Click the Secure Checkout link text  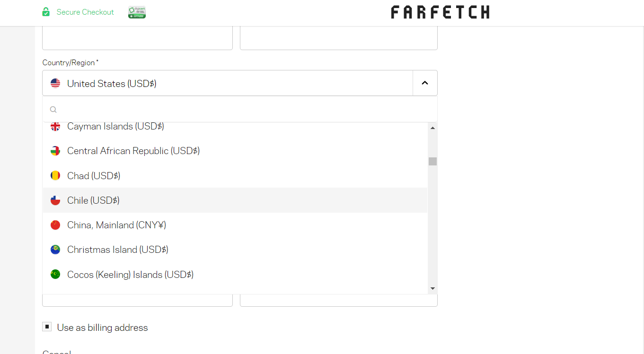click(x=85, y=12)
